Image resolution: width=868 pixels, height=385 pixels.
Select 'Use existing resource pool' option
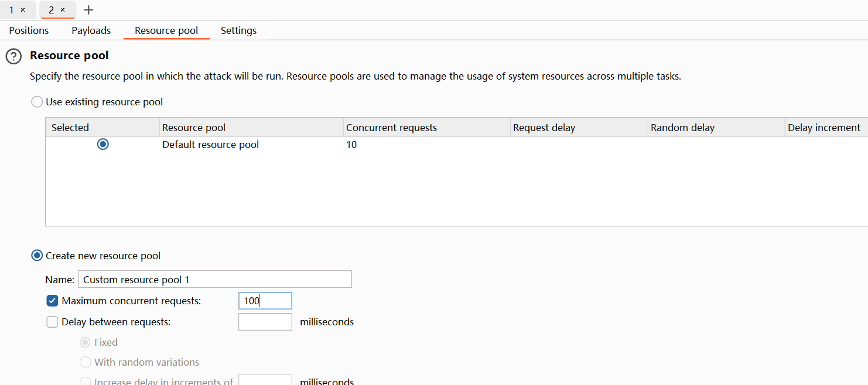(x=37, y=102)
